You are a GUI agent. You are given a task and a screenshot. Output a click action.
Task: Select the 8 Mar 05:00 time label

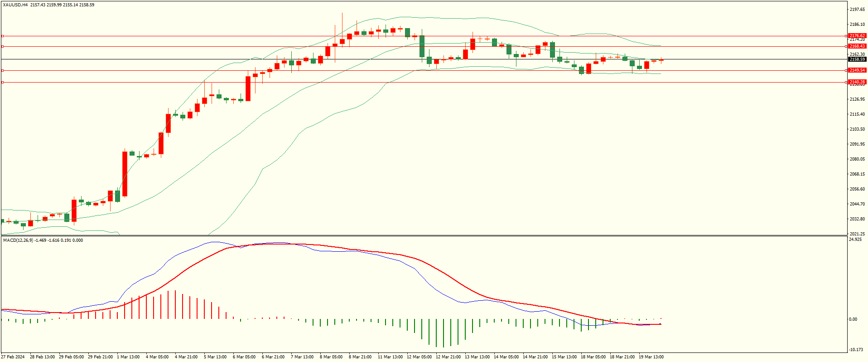pos(331,357)
